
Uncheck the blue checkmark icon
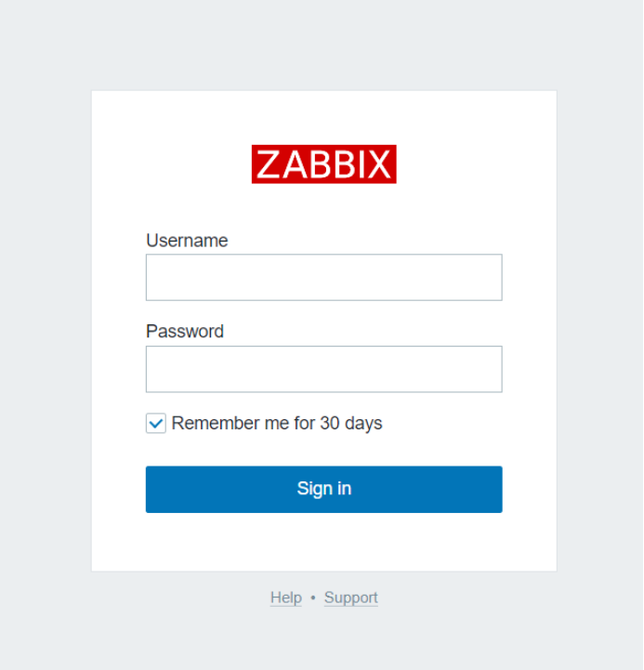pyautogui.click(x=156, y=424)
